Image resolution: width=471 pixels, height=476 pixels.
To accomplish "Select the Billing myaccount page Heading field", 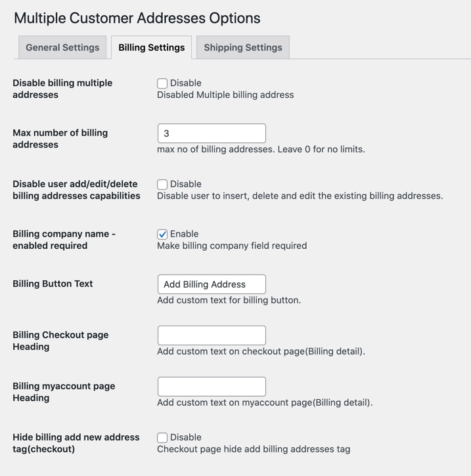I will point(212,387).
